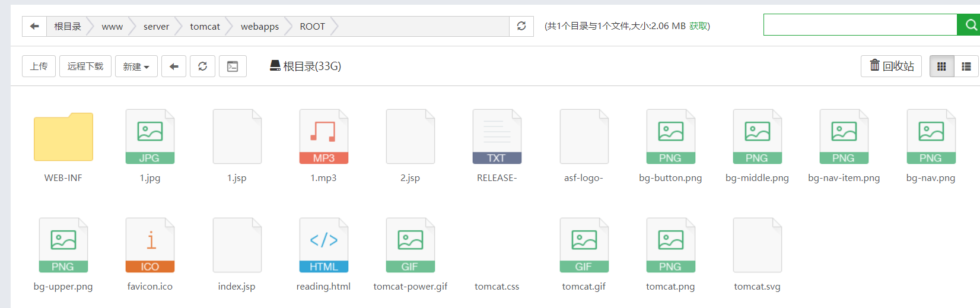Screen dimensions: 980x308
Task: Navigate to webapps in breadcrumb
Action: click(260, 26)
